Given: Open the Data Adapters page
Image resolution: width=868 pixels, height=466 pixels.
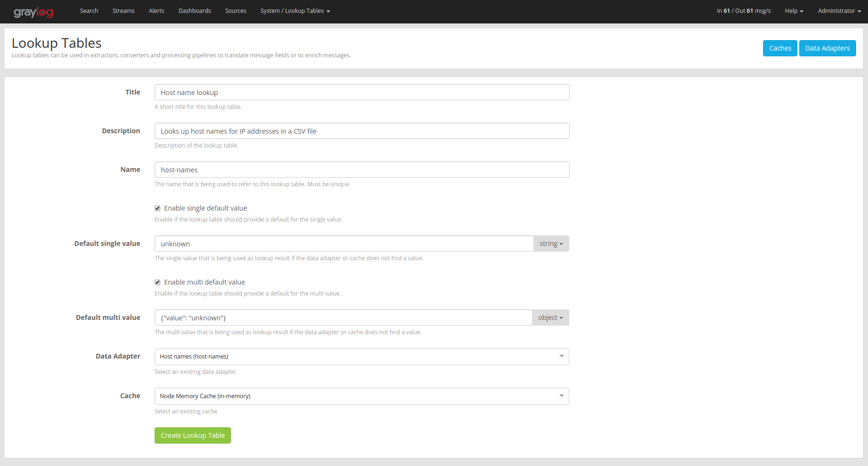Looking at the screenshot, I should pyautogui.click(x=827, y=48).
